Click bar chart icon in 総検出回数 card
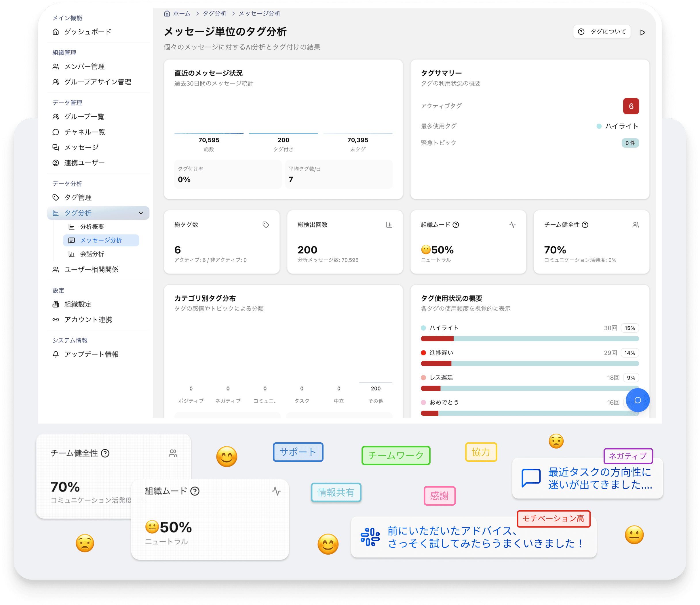The width and height of the screenshot is (700, 605). pyautogui.click(x=389, y=225)
